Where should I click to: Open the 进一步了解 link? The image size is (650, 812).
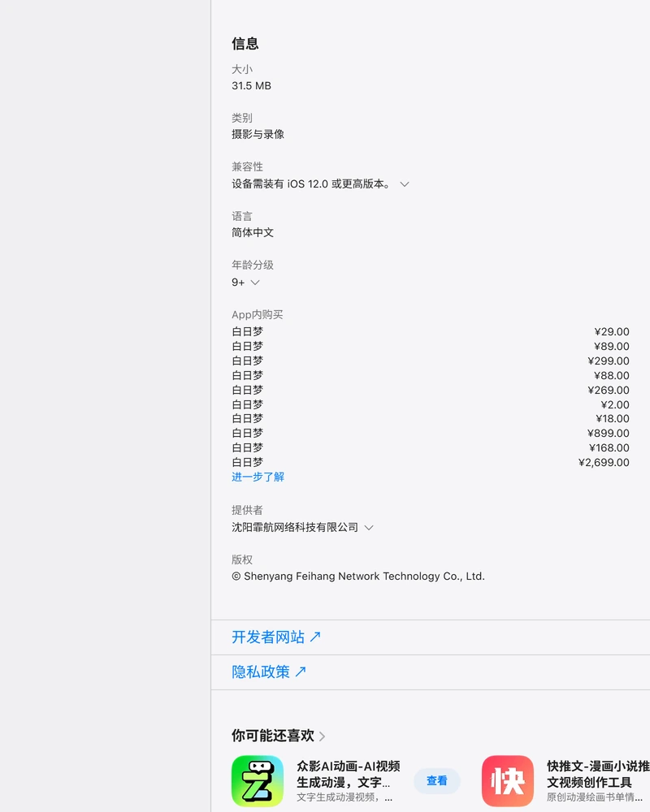pyautogui.click(x=258, y=477)
